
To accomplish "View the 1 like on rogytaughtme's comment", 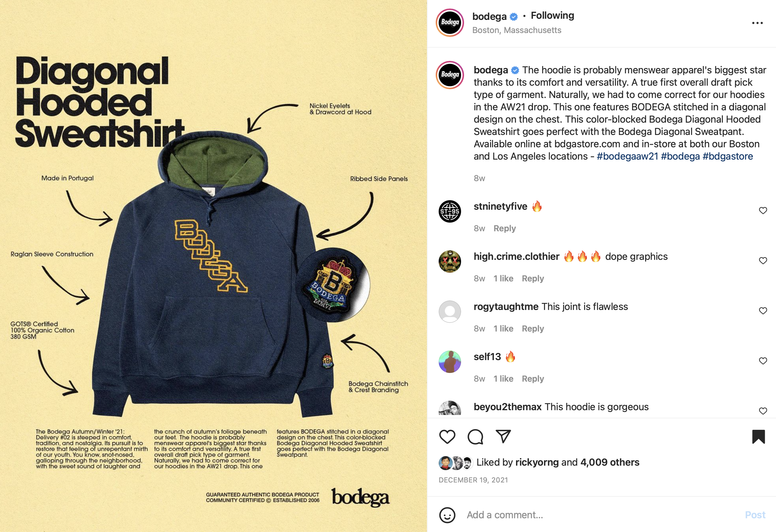I will pyautogui.click(x=503, y=329).
